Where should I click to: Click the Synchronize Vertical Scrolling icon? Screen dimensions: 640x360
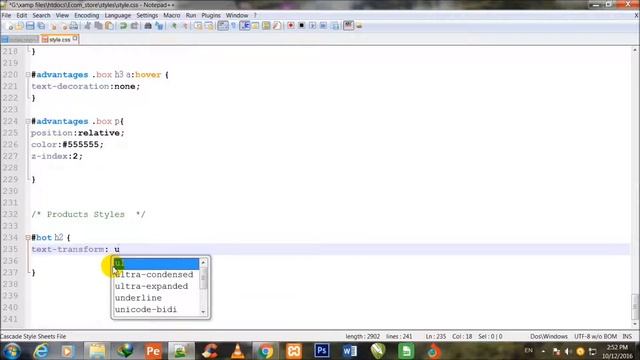pos(198,26)
